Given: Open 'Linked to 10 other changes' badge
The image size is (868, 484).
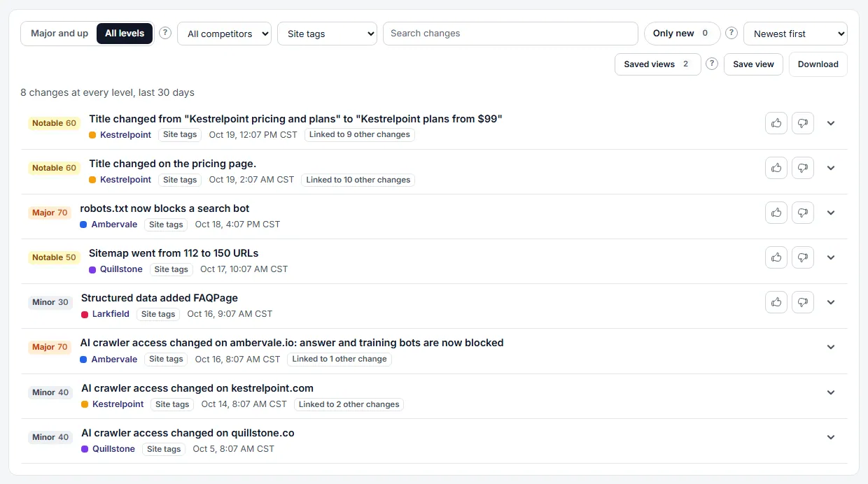Looking at the screenshot, I should tap(358, 180).
